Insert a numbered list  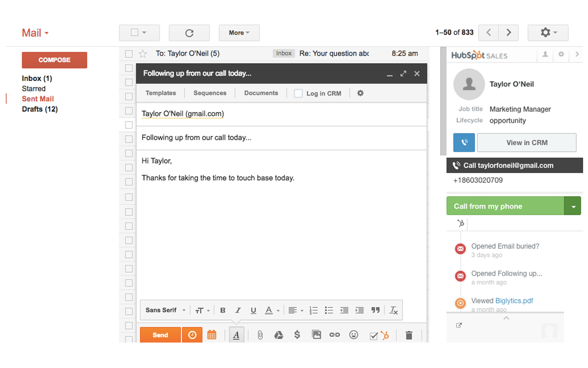[x=313, y=310]
